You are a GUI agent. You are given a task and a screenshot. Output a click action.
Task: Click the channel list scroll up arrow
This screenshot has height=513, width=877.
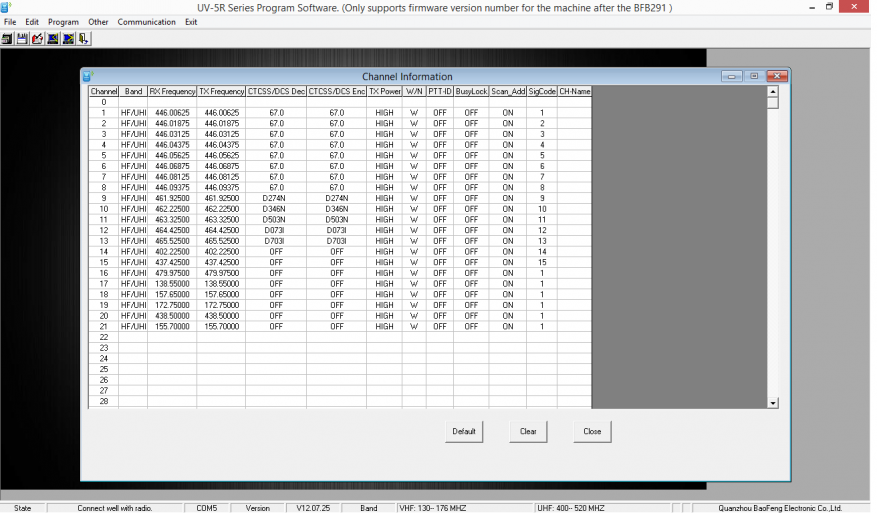click(773, 91)
